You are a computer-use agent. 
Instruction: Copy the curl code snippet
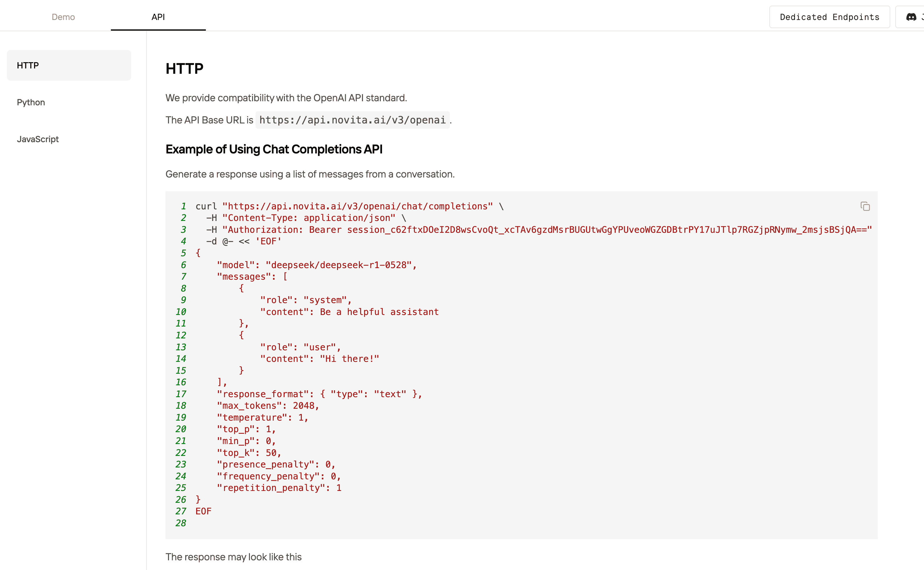pyautogui.click(x=865, y=206)
